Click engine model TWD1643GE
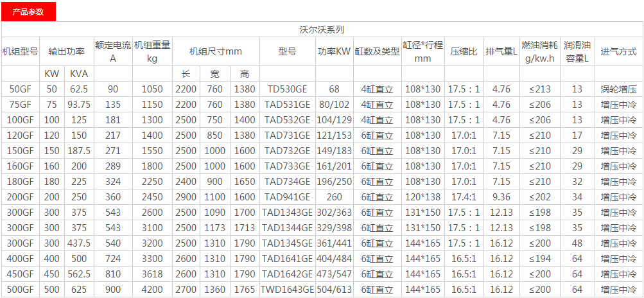This screenshot has height=298, width=644. coord(287,290)
